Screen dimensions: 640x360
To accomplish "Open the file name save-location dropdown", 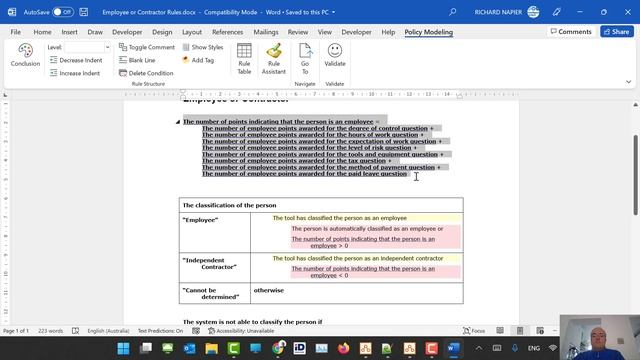I will pyautogui.click(x=333, y=12).
